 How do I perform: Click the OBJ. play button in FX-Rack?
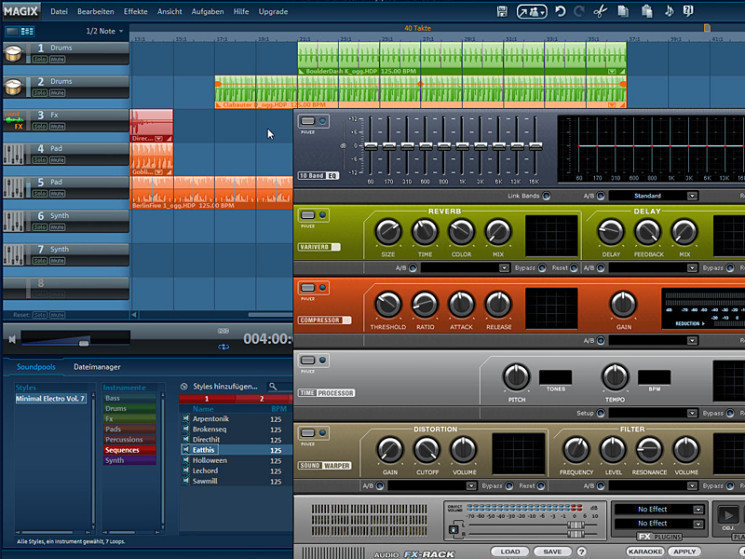click(727, 515)
